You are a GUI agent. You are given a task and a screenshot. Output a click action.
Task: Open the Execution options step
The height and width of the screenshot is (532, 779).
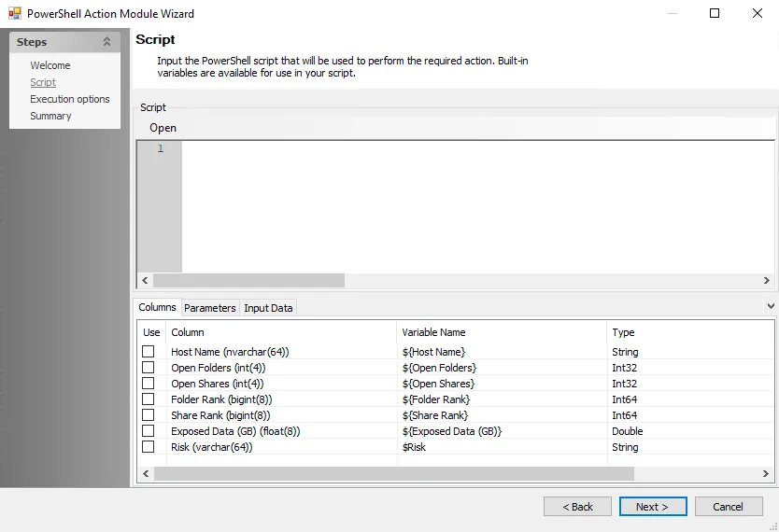[x=69, y=99]
